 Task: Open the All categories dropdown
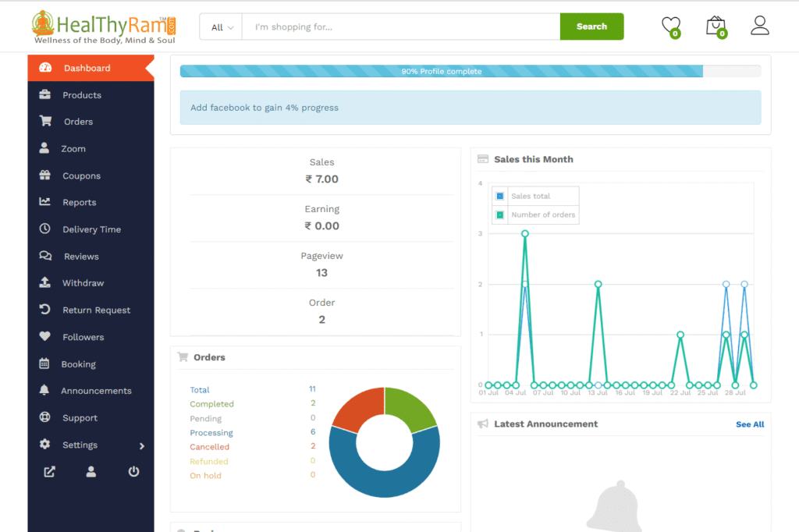[x=222, y=27]
